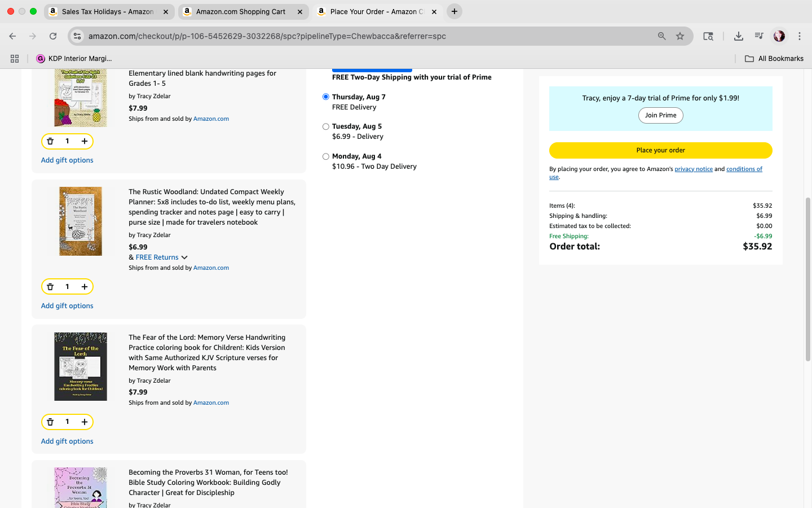Open the privacy notice link
This screenshot has height=508, width=812.
point(694,169)
